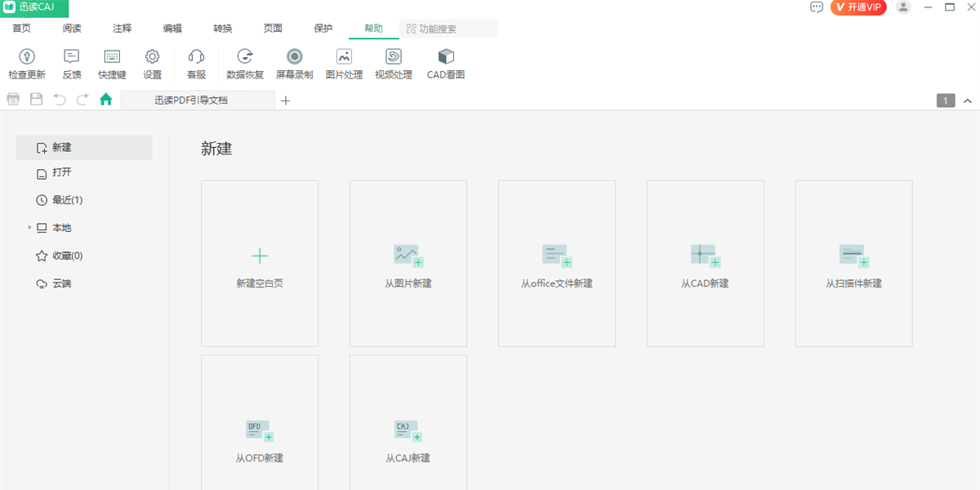Select 本地 in the sidebar
This screenshot has width=980, height=490.
click(x=53, y=228)
